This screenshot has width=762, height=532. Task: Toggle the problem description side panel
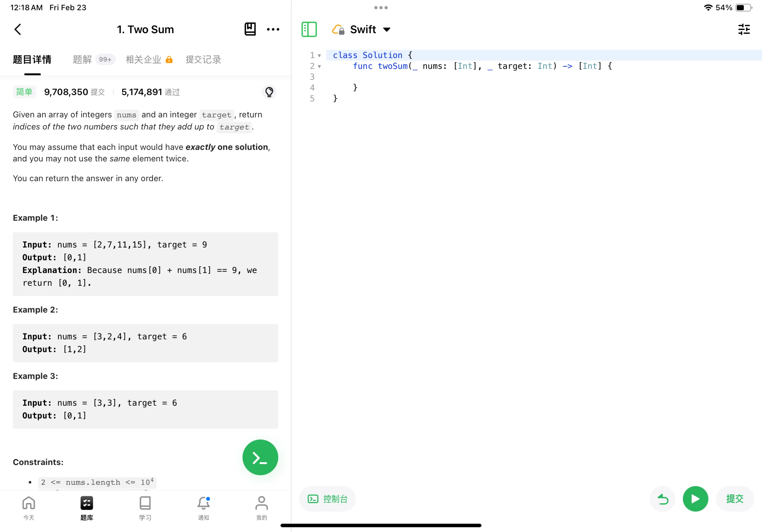coord(309,29)
